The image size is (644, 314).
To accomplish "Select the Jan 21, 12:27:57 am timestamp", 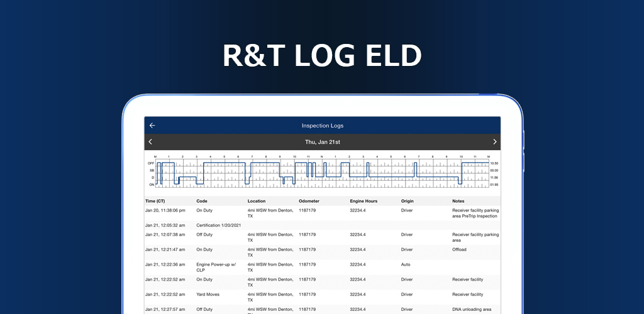I will click(x=165, y=309).
